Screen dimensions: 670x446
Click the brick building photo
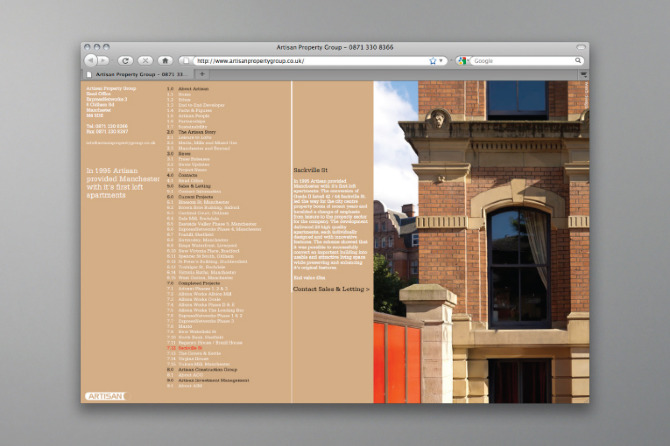pos(481,242)
